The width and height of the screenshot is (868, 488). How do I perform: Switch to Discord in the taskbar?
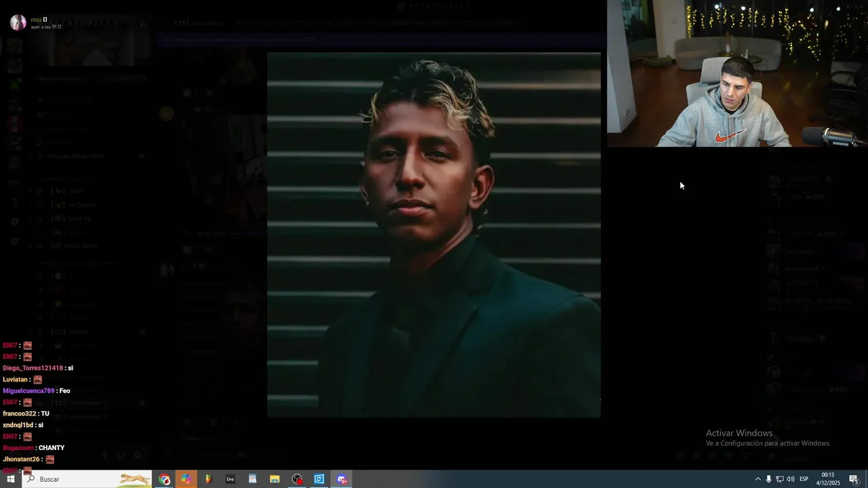coord(342,479)
